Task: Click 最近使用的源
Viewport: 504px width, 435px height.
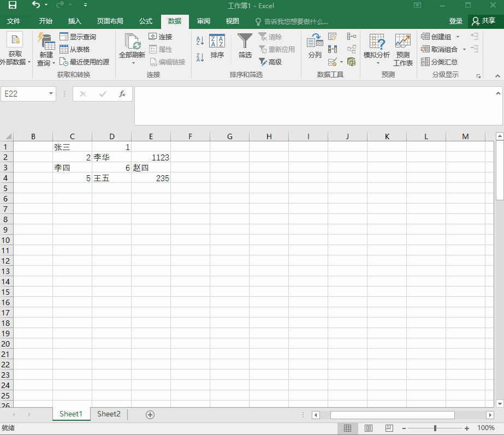Action: click(x=85, y=62)
